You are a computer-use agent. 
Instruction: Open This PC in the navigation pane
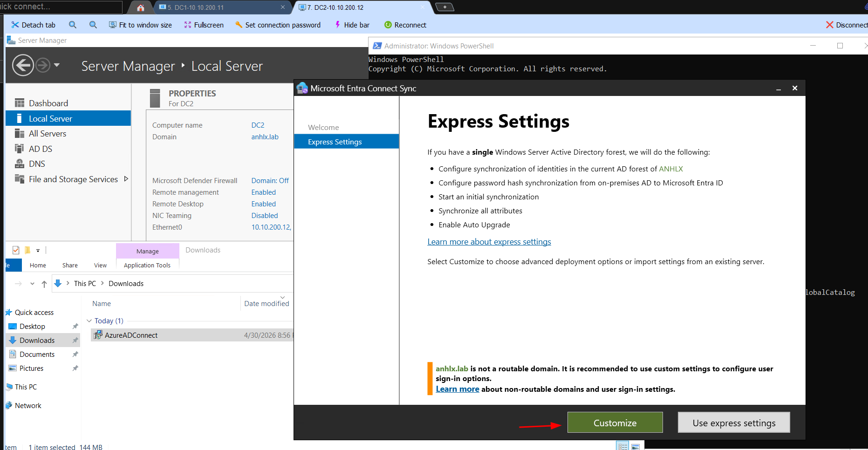(x=26, y=387)
